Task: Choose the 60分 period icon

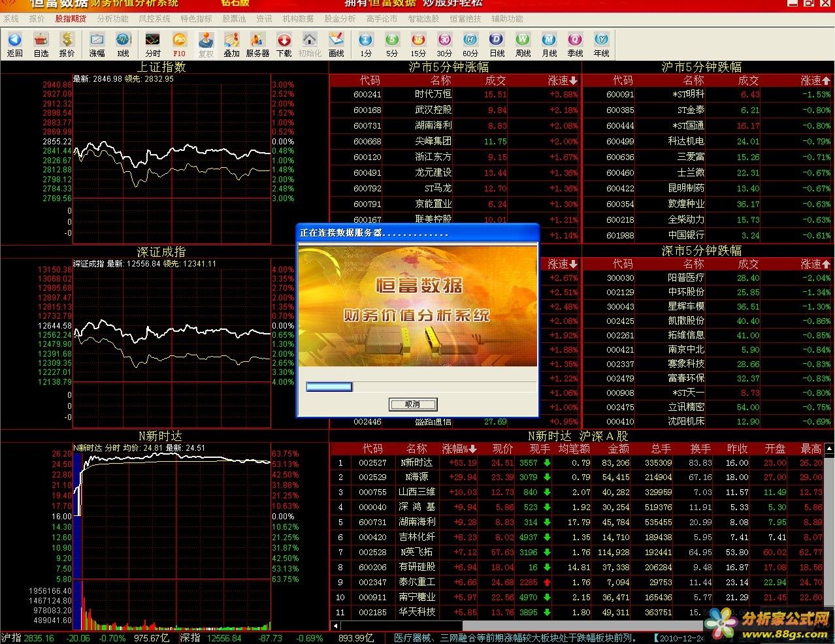Action: [x=470, y=44]
